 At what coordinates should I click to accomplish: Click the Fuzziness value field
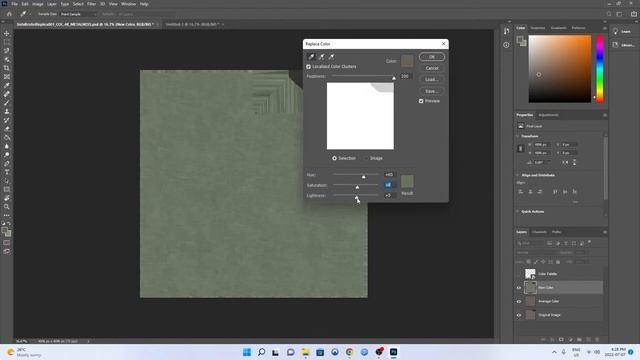(x=406, y=76)
